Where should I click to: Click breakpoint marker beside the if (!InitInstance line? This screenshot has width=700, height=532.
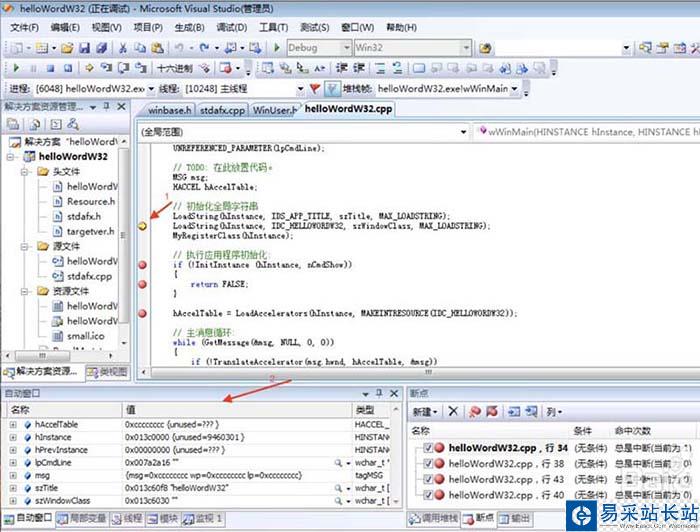pos(142,265)
